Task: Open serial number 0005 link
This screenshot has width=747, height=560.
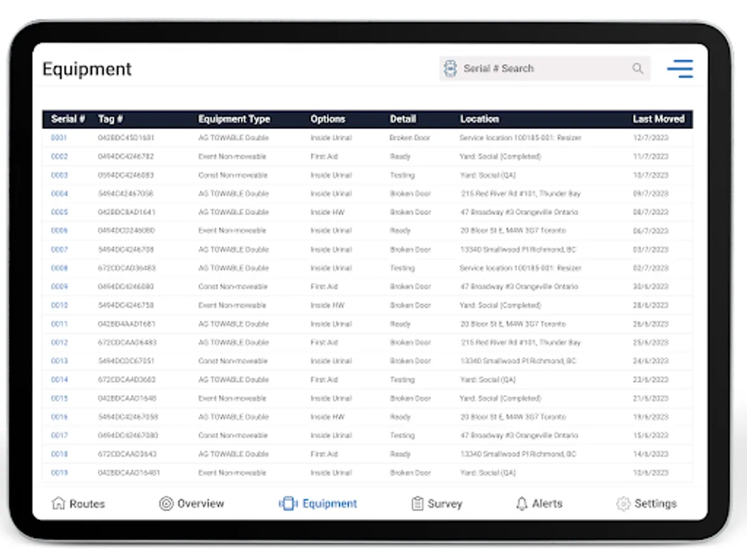Action: pos(59,212)
